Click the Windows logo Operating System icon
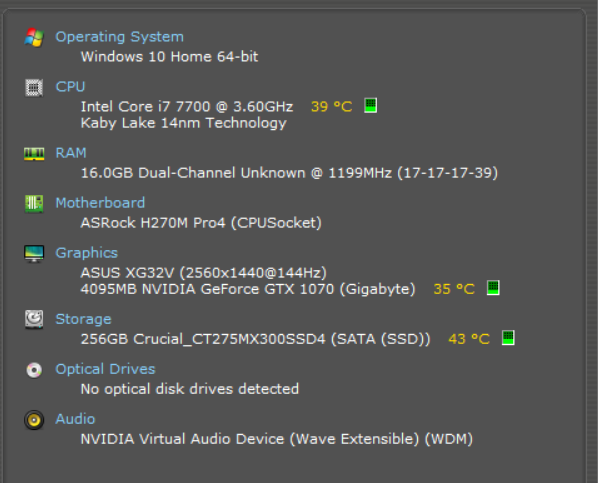 pyautogui.click(x=34, y=37)
